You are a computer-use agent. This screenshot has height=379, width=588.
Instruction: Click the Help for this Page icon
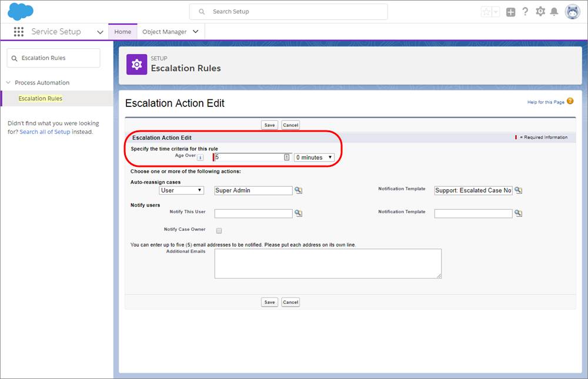click(x=570, y=101)
